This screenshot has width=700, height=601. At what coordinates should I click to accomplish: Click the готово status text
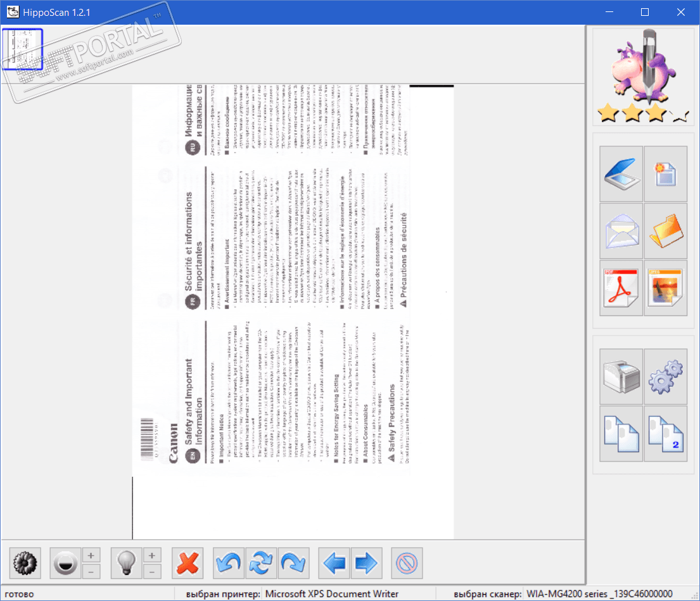click(x=19, y=594)
